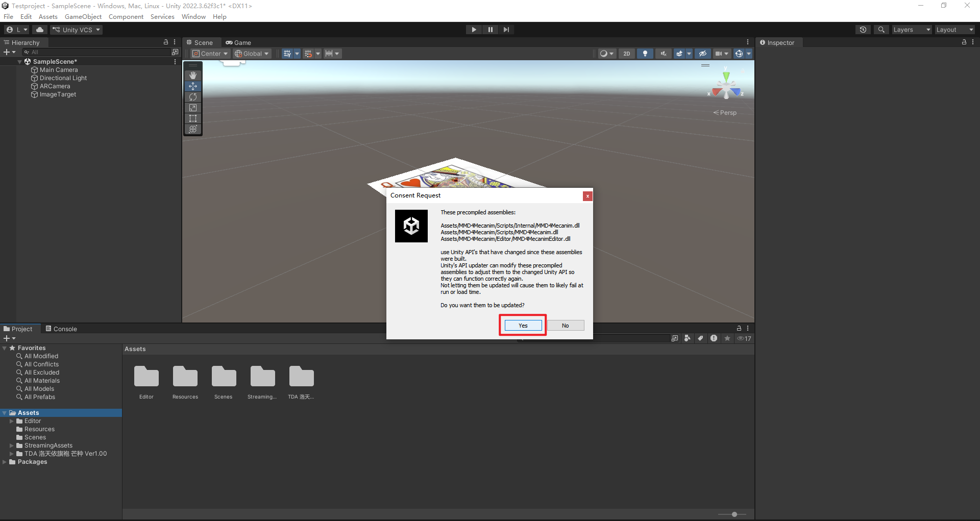Toggle Persp projection label

[x=725, y=113]
